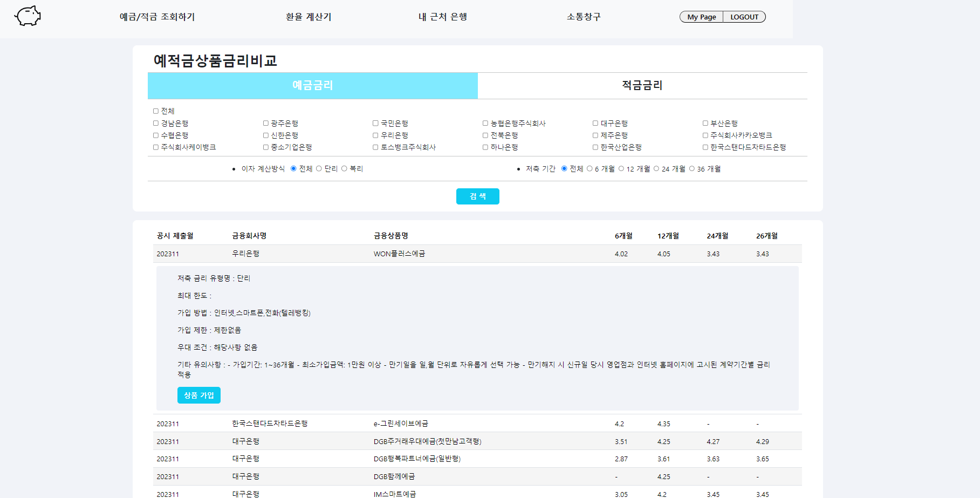Viewport: 980px width, 498px height.
Task: Check the 전체 banks checkbox
Action: (x=156, y=111)
